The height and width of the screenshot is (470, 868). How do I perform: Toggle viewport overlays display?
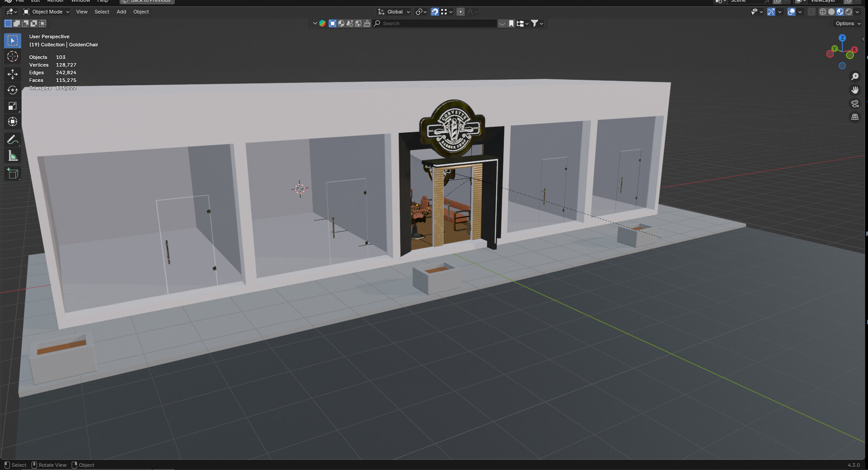[x=792, y=12]
